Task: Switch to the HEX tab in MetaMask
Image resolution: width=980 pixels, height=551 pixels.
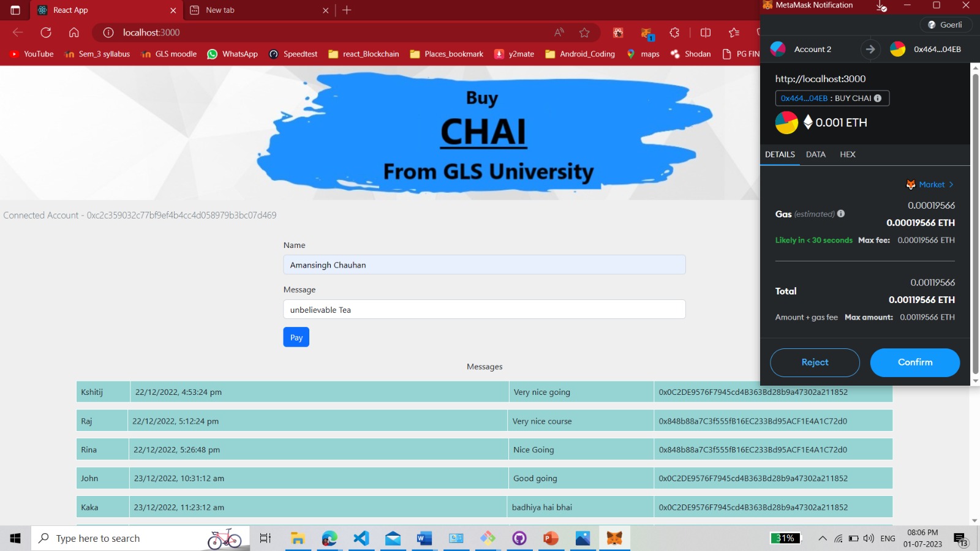Action: click(847, 154)
